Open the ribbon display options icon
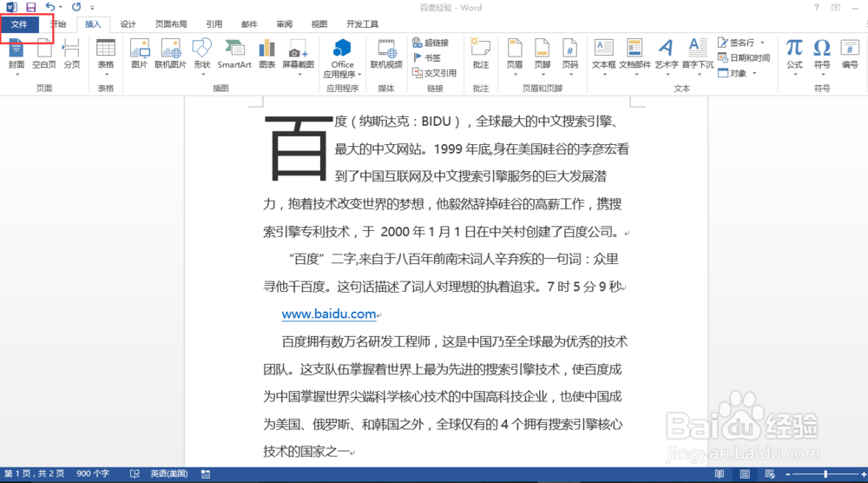Viewport: 868px width, 483px height. [x=836, y=7]
